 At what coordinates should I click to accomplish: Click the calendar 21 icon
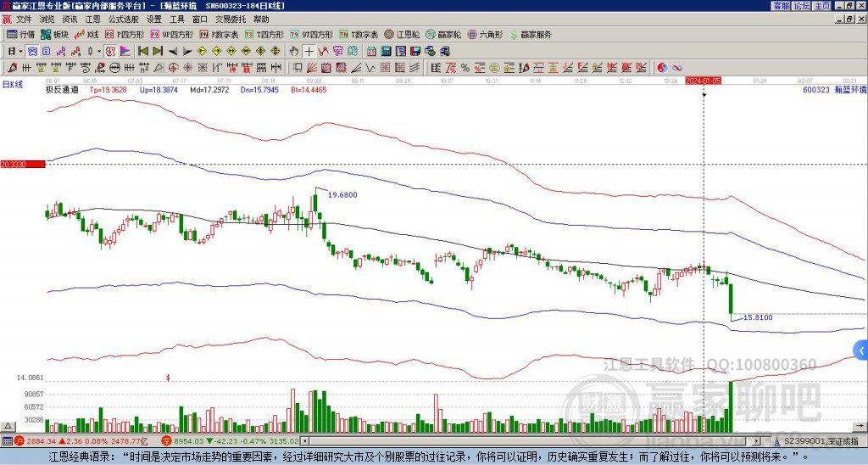tap(371, 51)
